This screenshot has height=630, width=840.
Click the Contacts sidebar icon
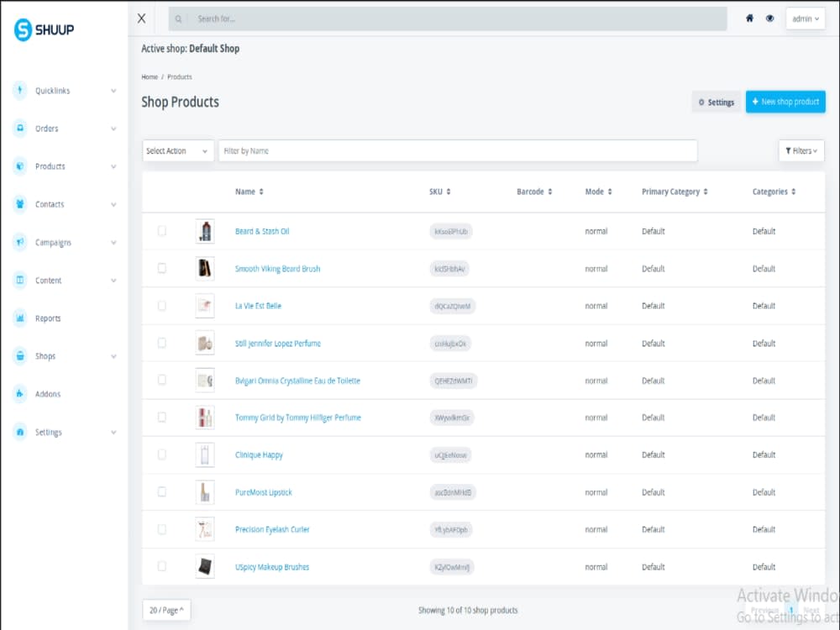[20, 204]
